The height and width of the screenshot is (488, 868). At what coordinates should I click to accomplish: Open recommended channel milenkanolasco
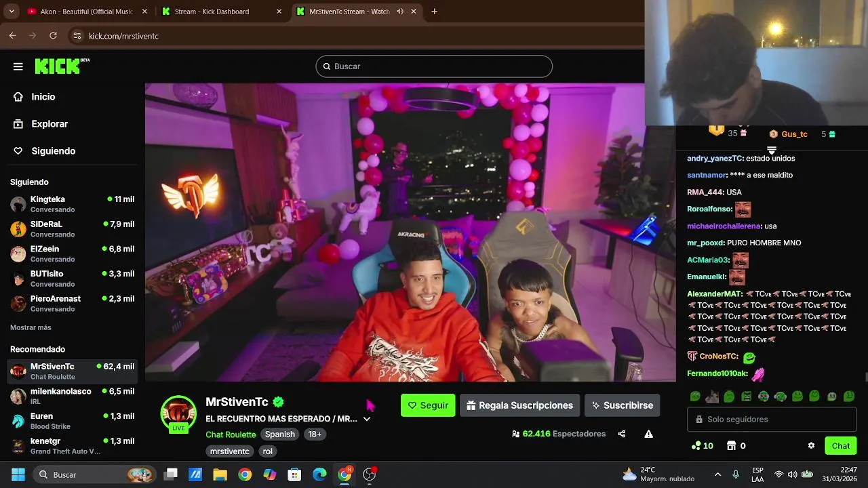point(72,396)
